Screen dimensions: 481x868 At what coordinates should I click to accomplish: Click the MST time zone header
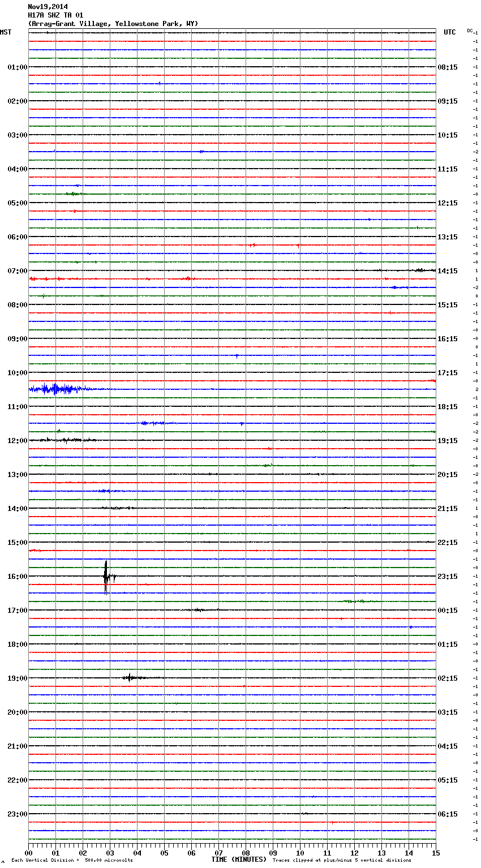[6, 32]
